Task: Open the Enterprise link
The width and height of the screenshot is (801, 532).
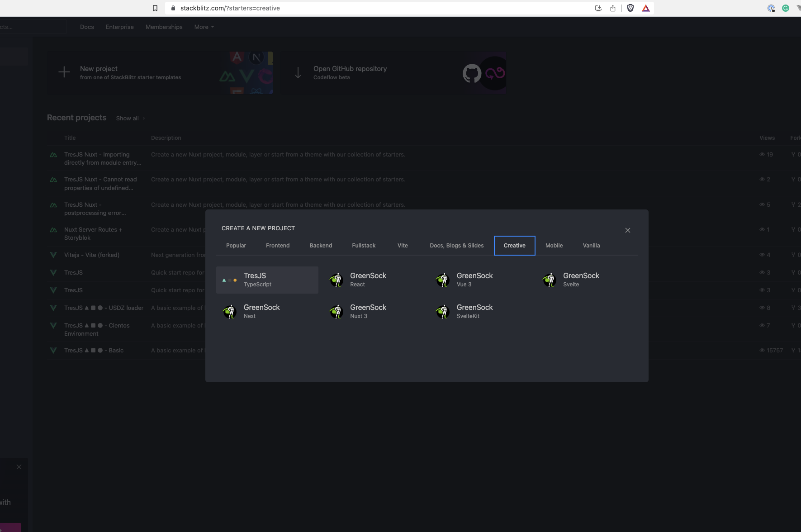Action: coord(120,27)
